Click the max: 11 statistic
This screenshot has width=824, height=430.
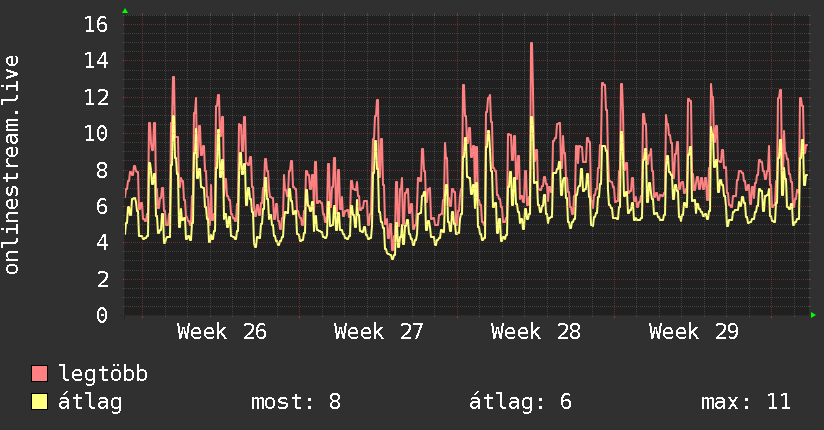pyautogui.click(x=746, y=402)
